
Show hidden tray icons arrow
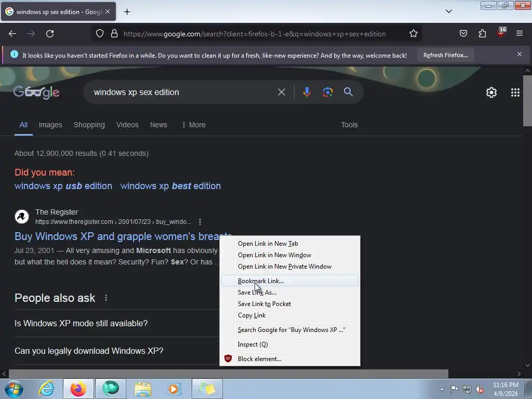pyautogui.click(x=442, y=389)
